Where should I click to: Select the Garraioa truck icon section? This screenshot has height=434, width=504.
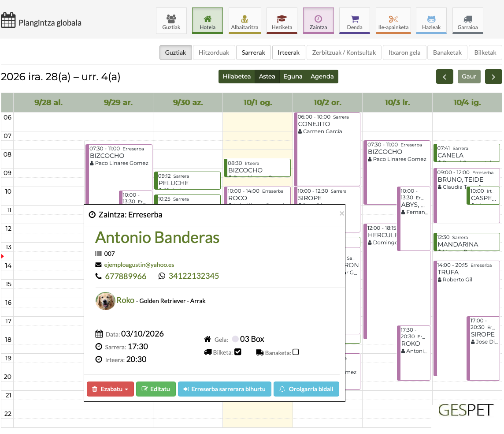click(x=468, y=21)
